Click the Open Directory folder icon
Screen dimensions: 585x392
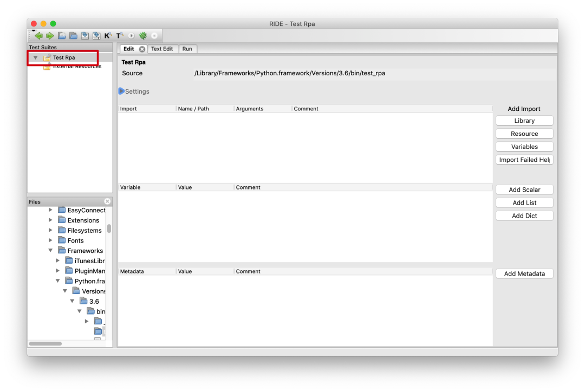coord(74,36)
